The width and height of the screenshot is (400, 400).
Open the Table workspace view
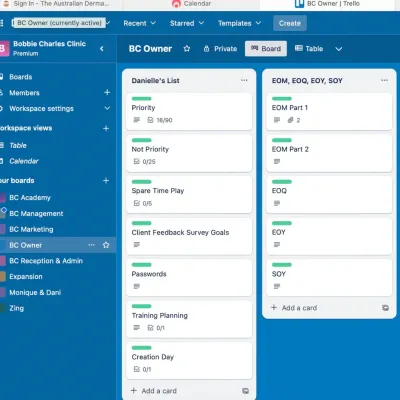coord(18,145)
